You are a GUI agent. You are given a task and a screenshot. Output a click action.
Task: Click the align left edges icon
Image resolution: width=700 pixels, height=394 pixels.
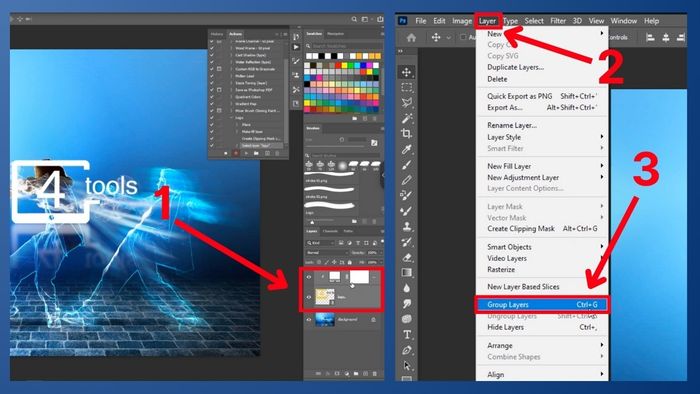[x=650, y=38]
